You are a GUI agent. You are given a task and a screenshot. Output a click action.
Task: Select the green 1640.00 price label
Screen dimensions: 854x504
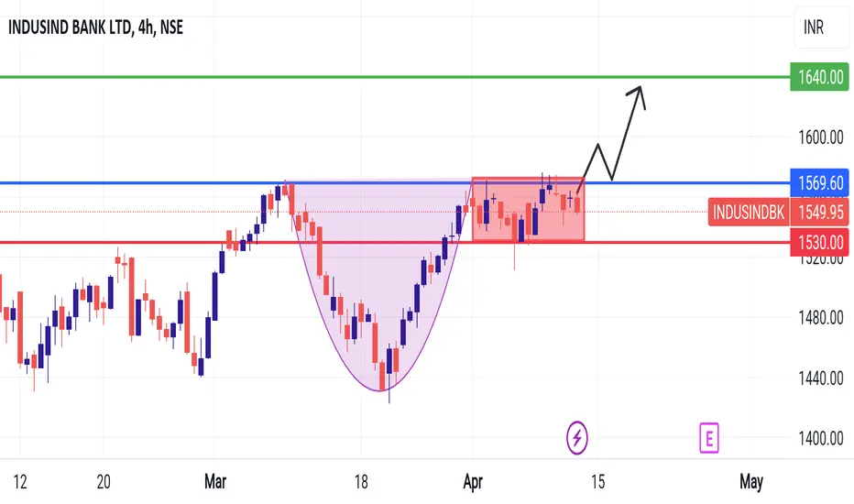click(820, 77)
